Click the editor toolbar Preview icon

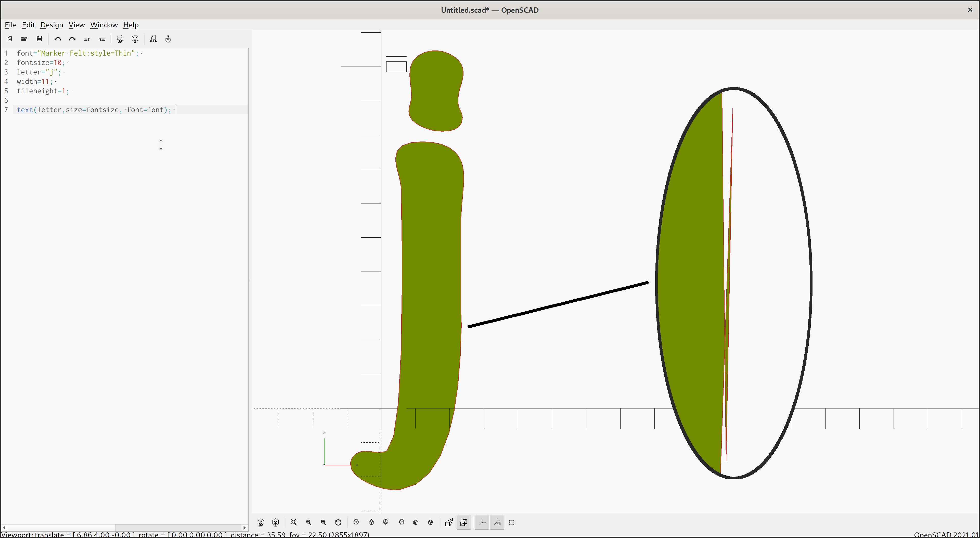[x=120, y=39]
